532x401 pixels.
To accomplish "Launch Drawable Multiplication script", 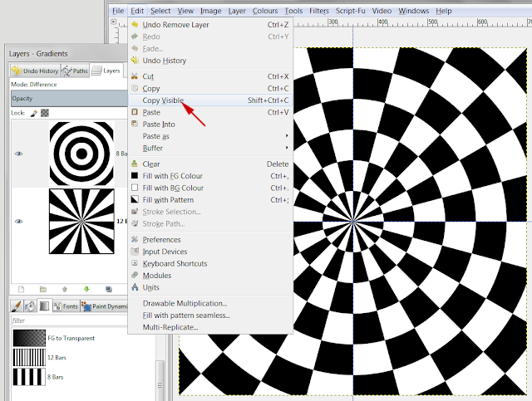I will tap(210, 303).
